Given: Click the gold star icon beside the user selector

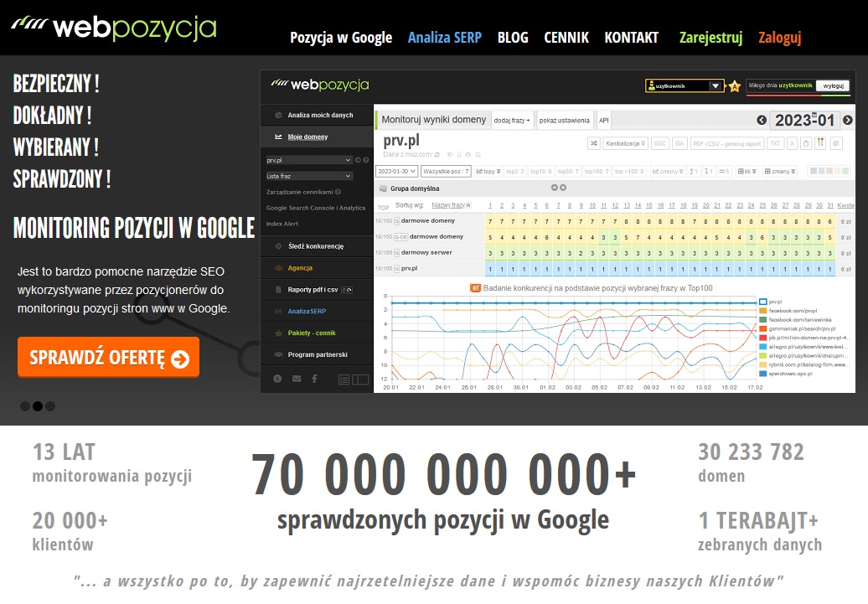Looking at the screenshot, I should click(735, 86).
